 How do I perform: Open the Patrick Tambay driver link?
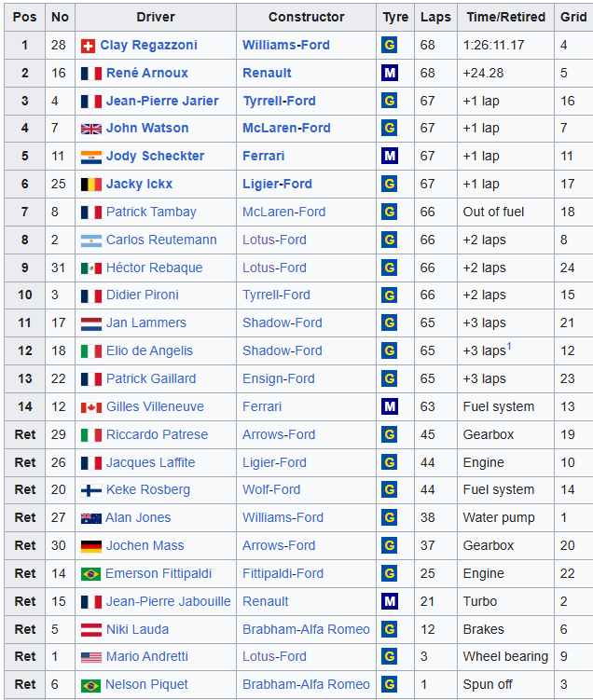point(151,213)
